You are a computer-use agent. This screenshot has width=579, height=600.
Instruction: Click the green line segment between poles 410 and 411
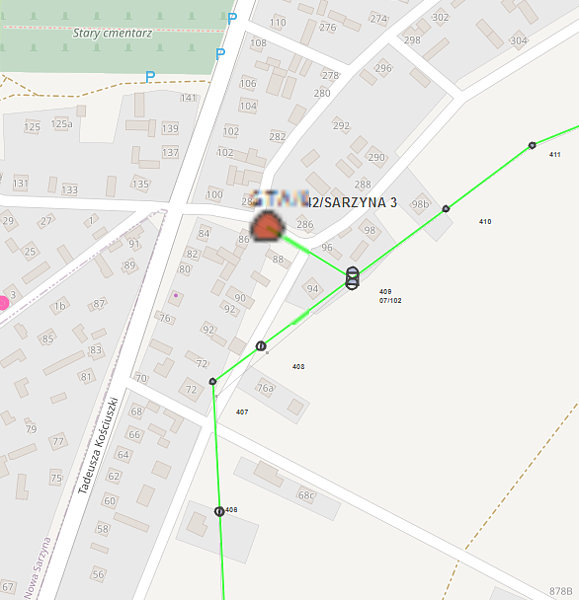(489, 177)
